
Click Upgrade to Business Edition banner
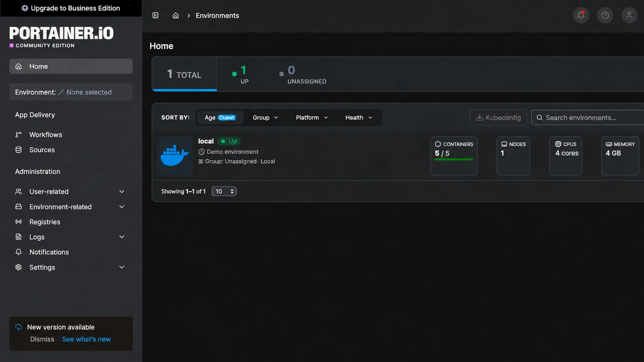(x=71, y=8)
